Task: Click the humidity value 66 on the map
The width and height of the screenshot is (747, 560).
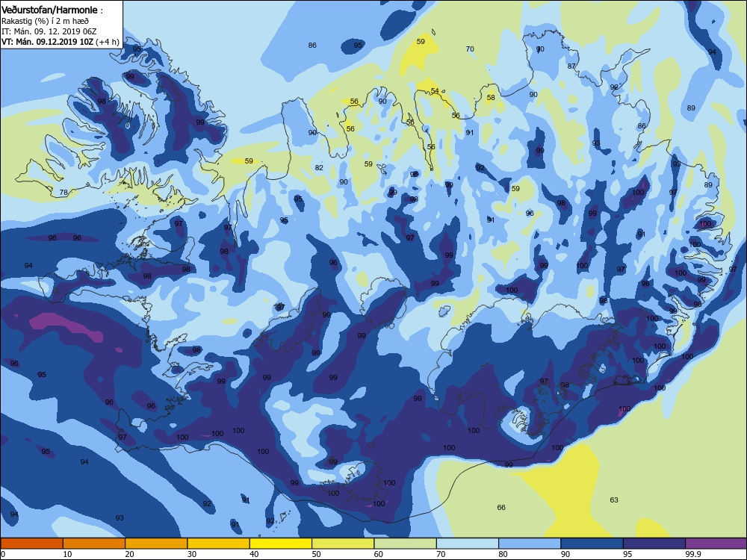Action: pos(501,508)
